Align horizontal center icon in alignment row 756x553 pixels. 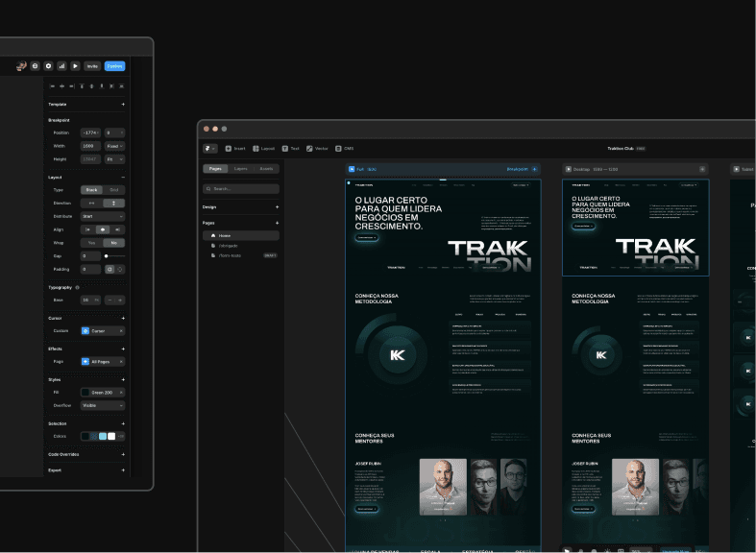pos(62,86)
